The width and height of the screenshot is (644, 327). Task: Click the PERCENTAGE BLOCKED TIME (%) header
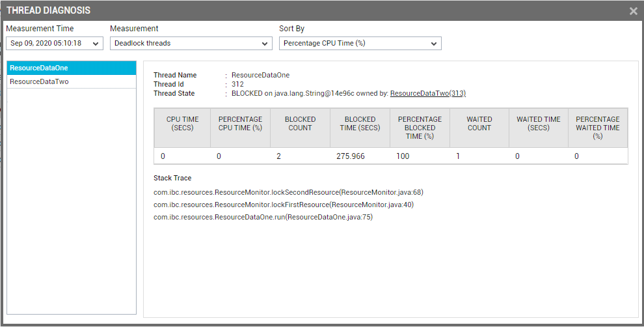pos(420,128)
